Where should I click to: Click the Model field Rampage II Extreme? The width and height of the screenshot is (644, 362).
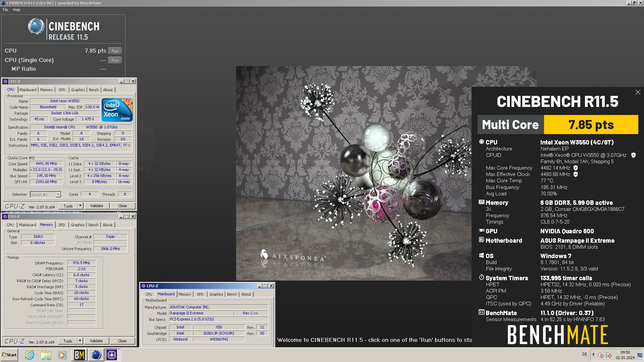(201, 313)
